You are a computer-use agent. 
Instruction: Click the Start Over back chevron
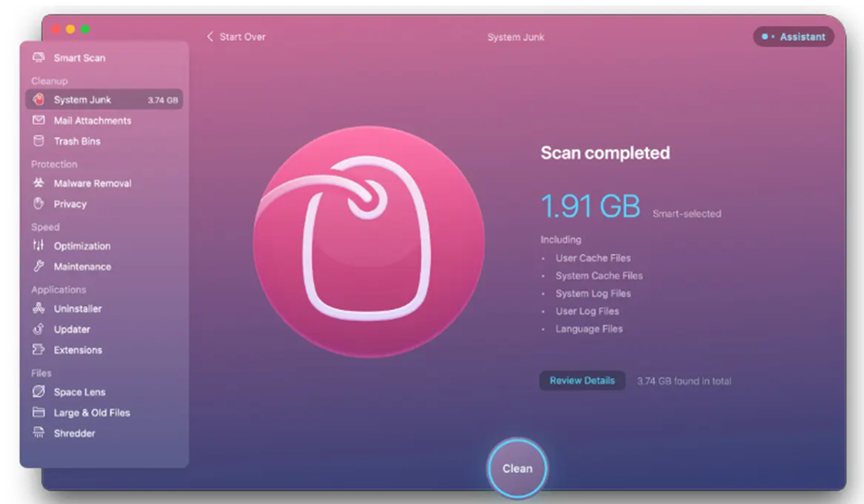[x=210, y=36]
